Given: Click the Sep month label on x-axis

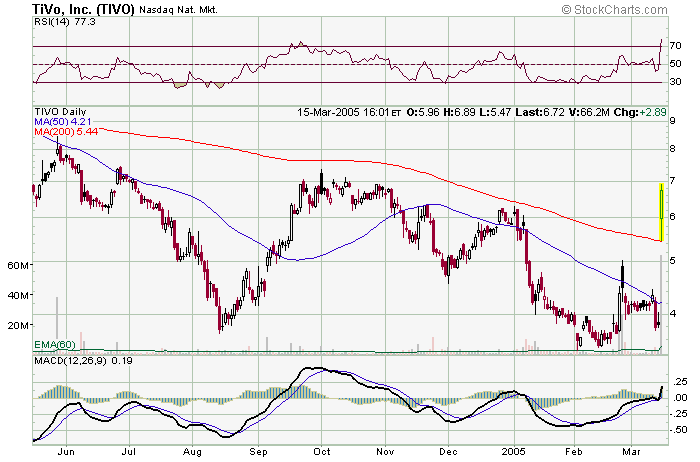Looking at the screenshot, I should [x=258, y=452].
